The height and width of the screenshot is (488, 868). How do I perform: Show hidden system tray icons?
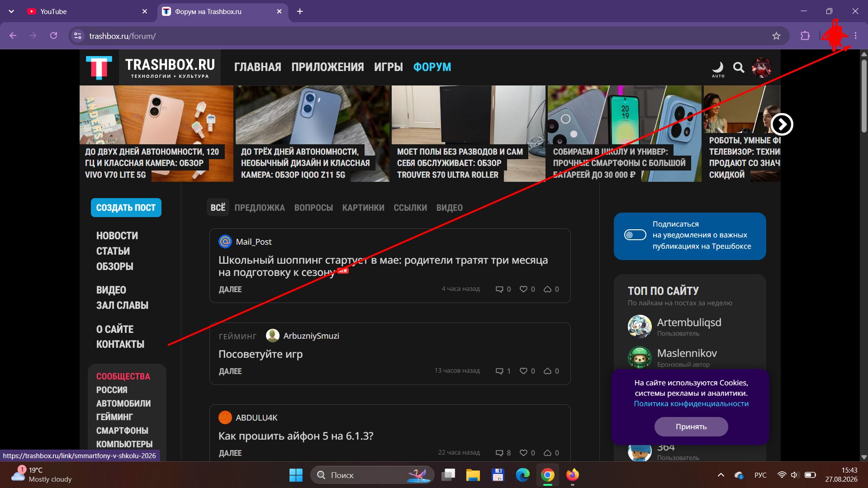pos(721,475)
